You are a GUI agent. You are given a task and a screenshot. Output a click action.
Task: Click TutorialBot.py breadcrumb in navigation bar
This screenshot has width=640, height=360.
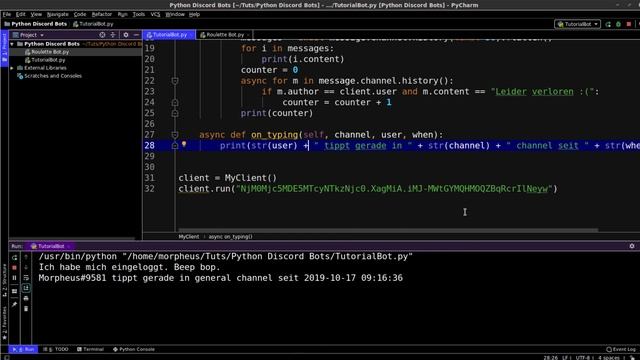pos(93,24)
